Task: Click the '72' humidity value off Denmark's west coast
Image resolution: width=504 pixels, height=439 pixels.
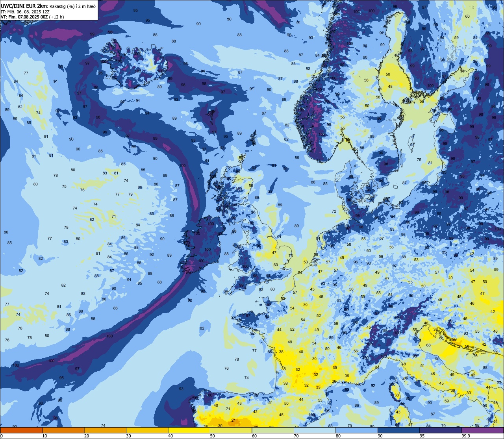Action: 334,211
